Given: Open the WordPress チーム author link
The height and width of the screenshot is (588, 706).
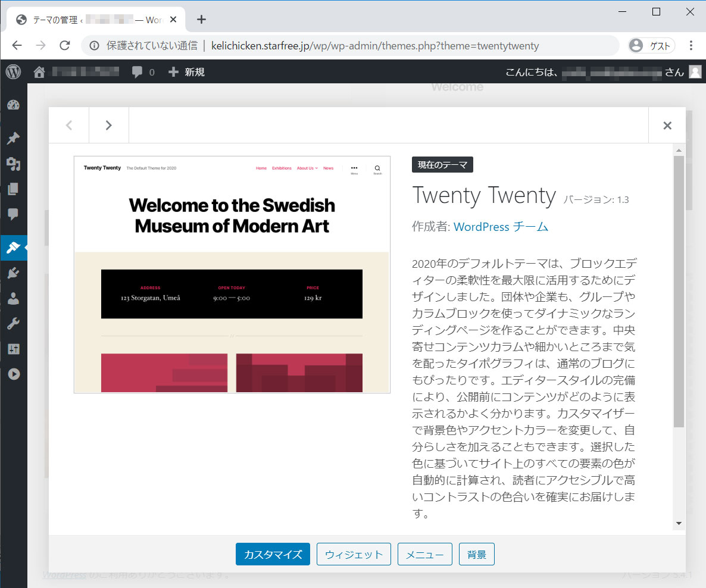Looking at the screenshot, I should click(x=501, y=227).
